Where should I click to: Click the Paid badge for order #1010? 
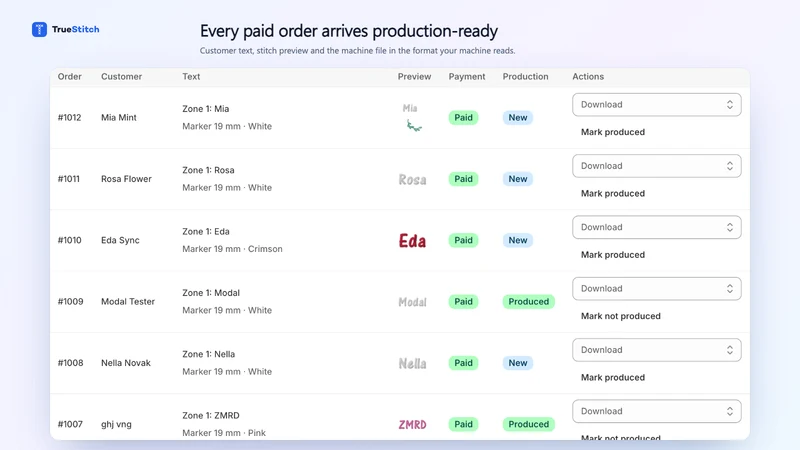pos(463,240)
